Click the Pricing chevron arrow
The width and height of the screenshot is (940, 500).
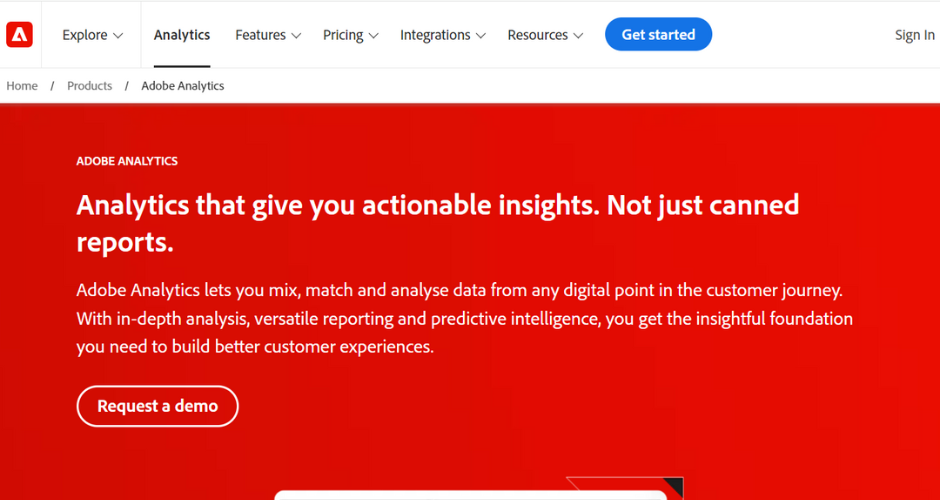click(373, 35)
